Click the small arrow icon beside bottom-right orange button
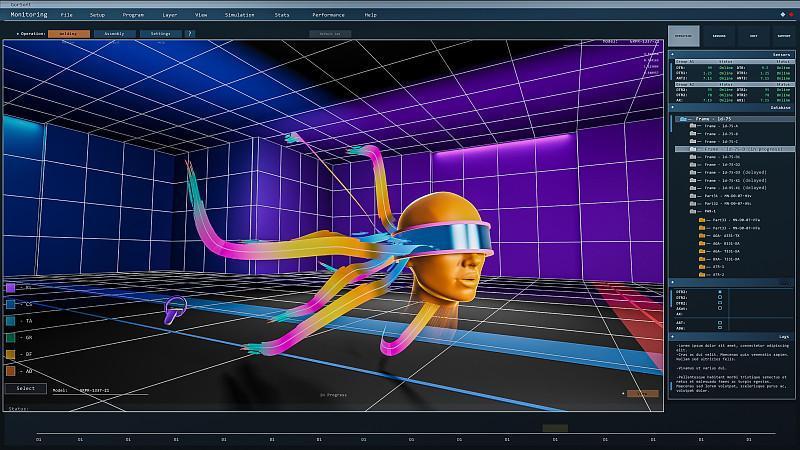The width and height of the screenshot is (800, 450). pyautogui.click(x=623, y=393)
